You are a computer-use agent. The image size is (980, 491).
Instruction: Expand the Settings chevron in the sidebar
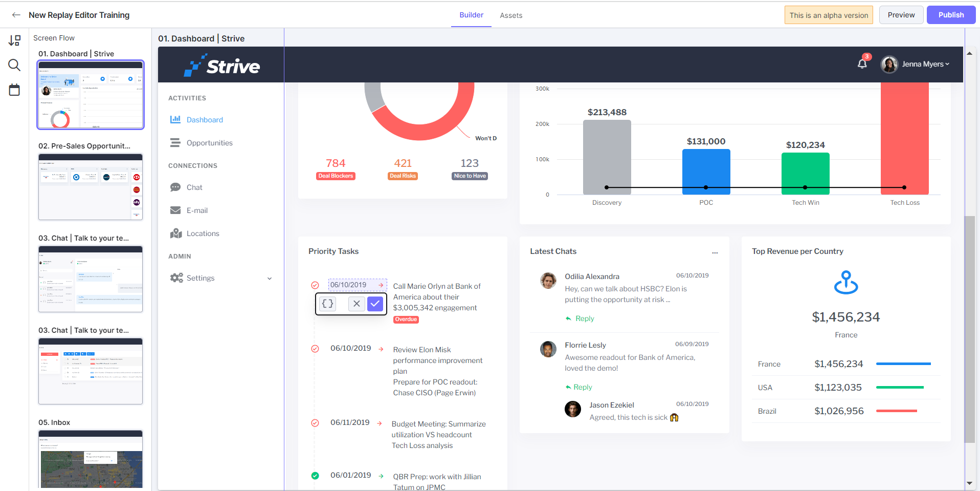pyautogui.click(x=270, y=279)
